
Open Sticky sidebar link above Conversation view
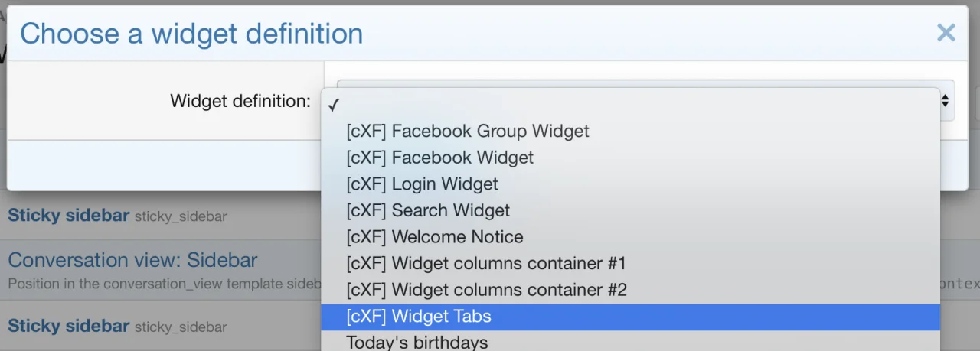[x=68, y=216]
